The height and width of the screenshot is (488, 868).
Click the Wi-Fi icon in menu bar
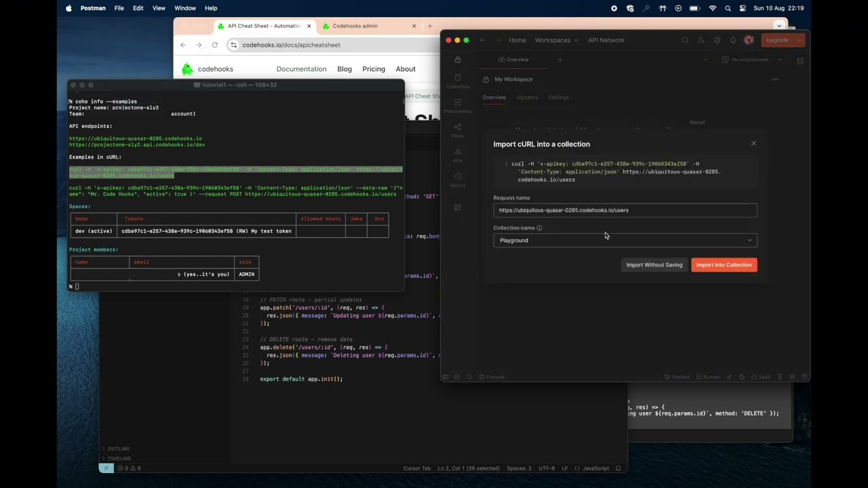point(712,8)
